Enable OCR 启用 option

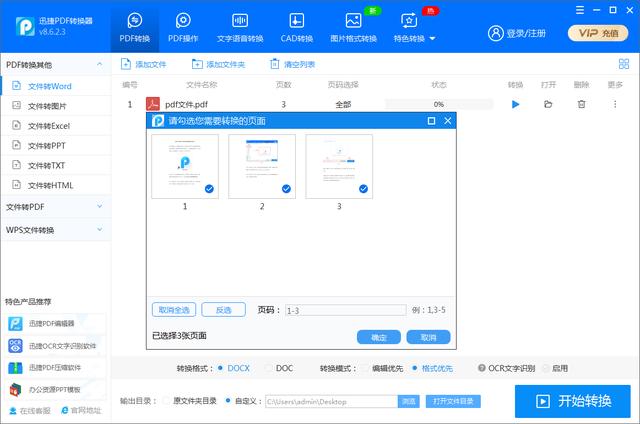tap(545, 368)
